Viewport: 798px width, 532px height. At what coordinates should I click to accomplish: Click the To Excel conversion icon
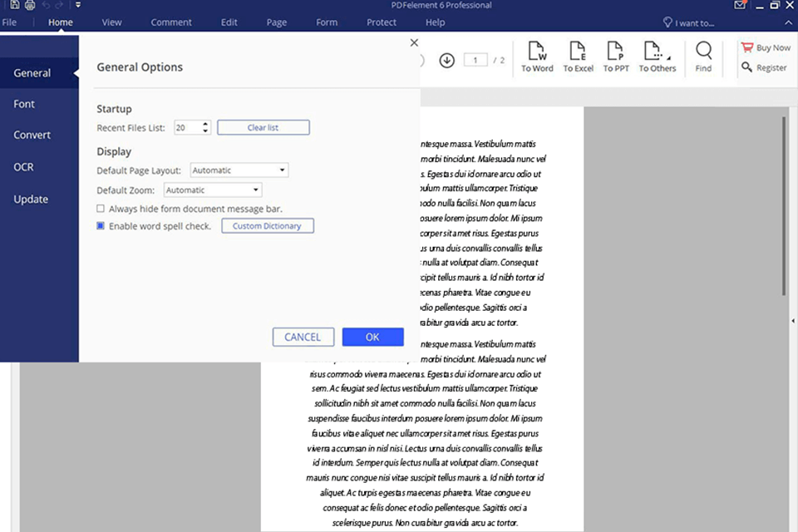[578, 57]
